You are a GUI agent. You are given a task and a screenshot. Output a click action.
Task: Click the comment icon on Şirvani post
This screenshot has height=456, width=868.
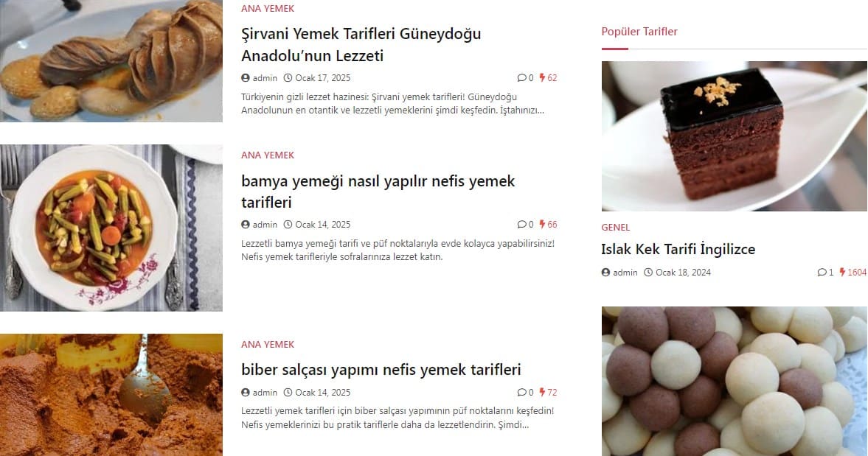(x=521, y=78)
